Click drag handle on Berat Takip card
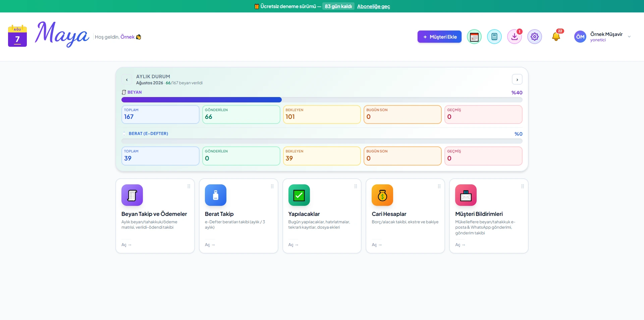644x320 pixels. pyautogui.click(x=272, y=186)
